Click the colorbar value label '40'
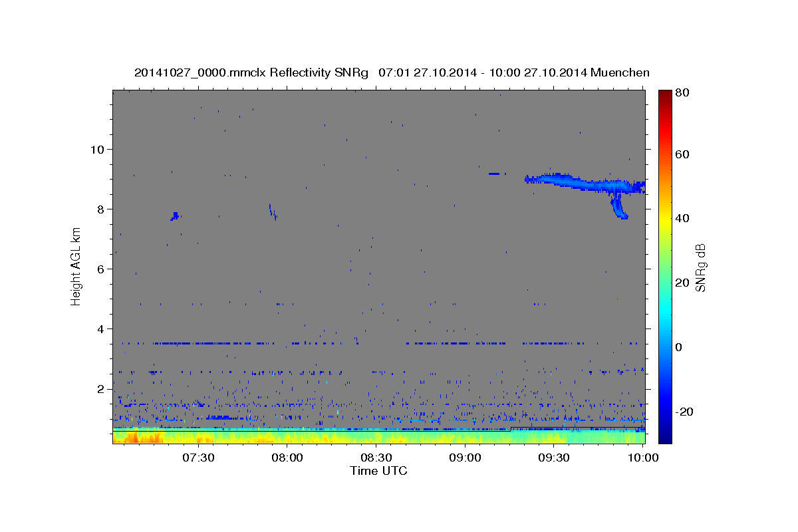The width and height of the screenshot is (798, 532). 682,218
